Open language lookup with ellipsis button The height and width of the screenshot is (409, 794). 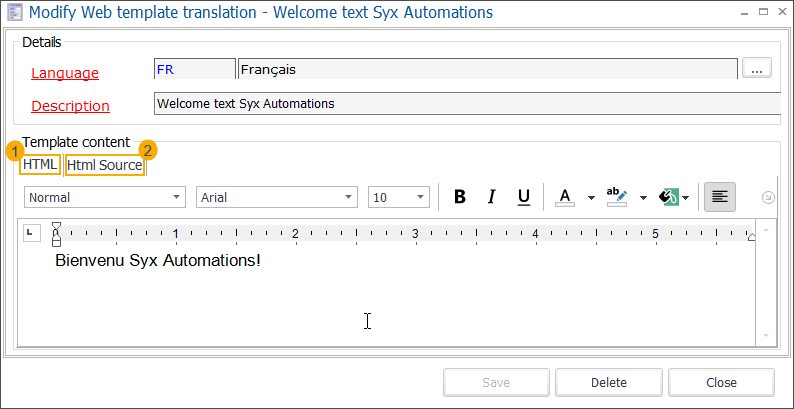click(x=757, y=67)
